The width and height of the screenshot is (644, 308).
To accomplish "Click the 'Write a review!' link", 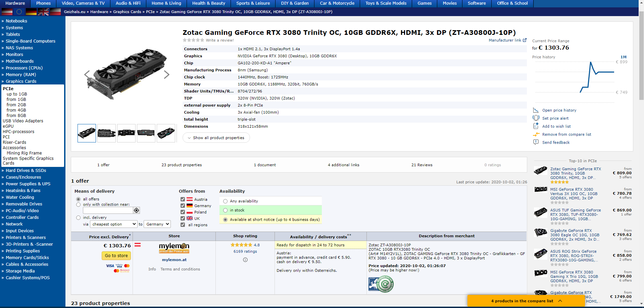I will tap(220, 40).
